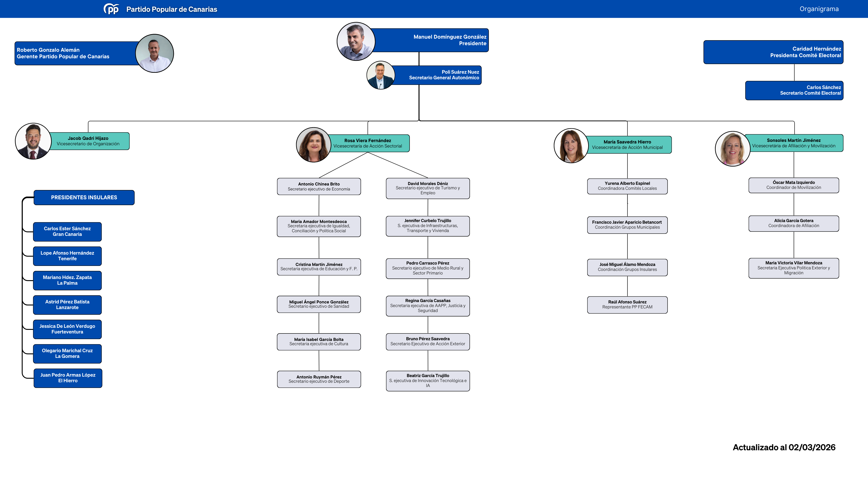868x488 pixels.
Task: Click the Partido Popular de Canarias title
Action: [172, 9]
